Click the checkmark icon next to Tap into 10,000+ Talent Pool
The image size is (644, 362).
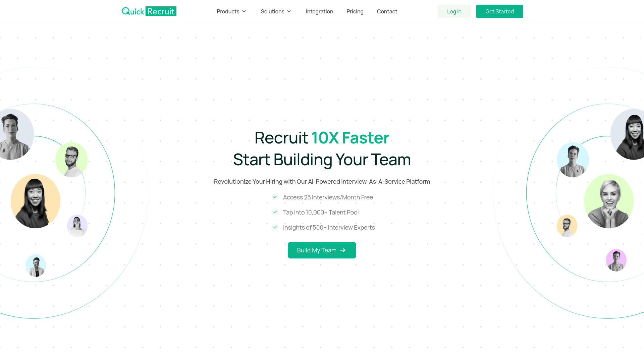(274, 212)
